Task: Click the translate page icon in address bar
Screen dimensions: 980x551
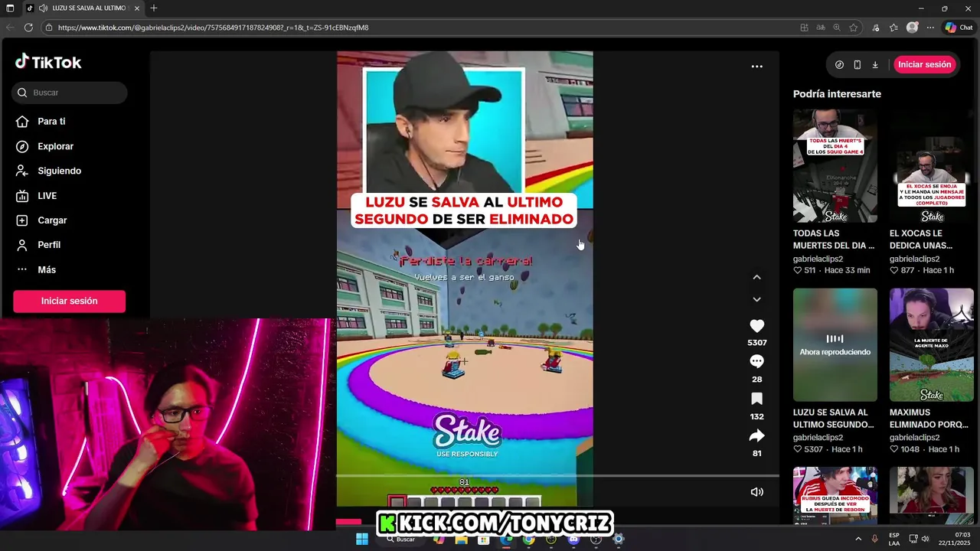Action: click(x=821, y=28)
